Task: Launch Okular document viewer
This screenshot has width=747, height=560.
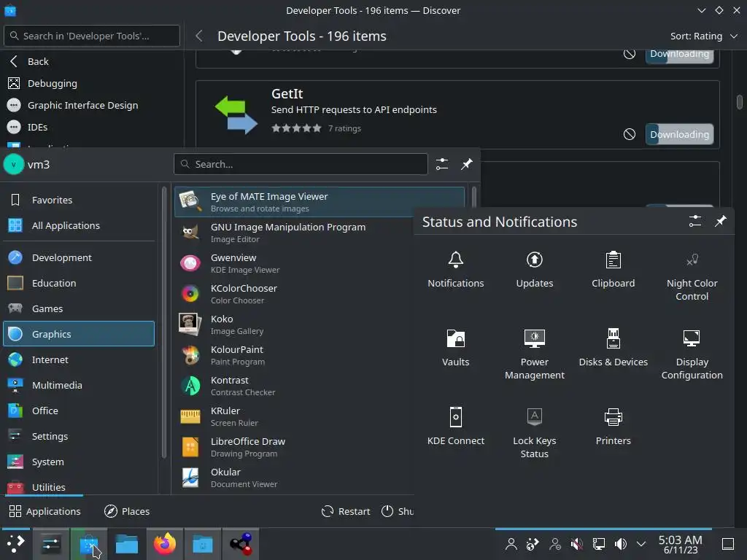Action: click(x=294, y=478)
